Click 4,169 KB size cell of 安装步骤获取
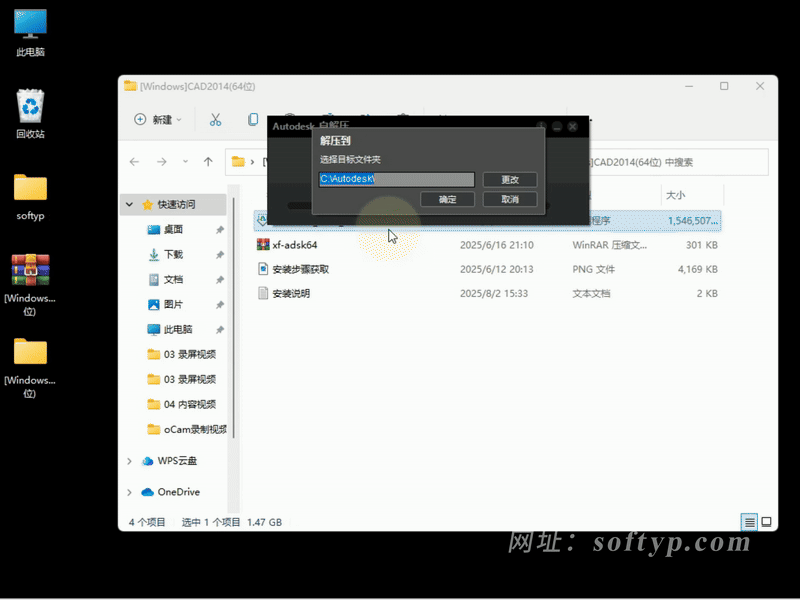This screenshot has height=600, width=800. [697, 269]
